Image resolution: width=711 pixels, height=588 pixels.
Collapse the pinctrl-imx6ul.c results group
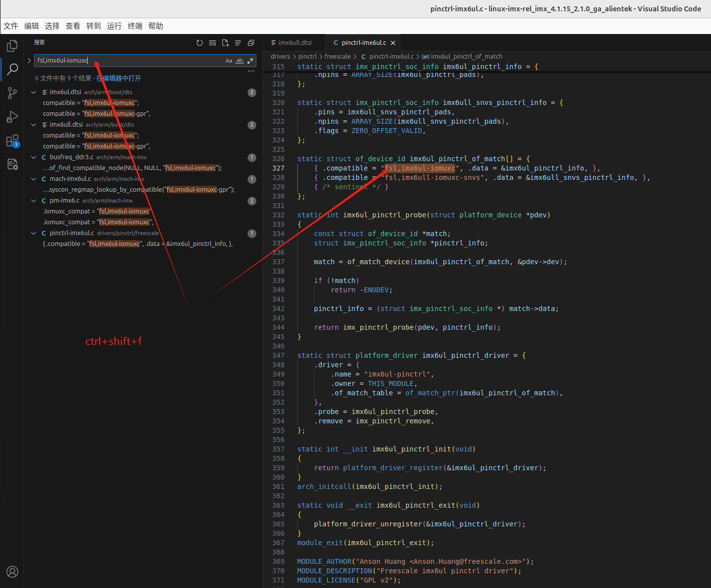(x=34, y=233)
